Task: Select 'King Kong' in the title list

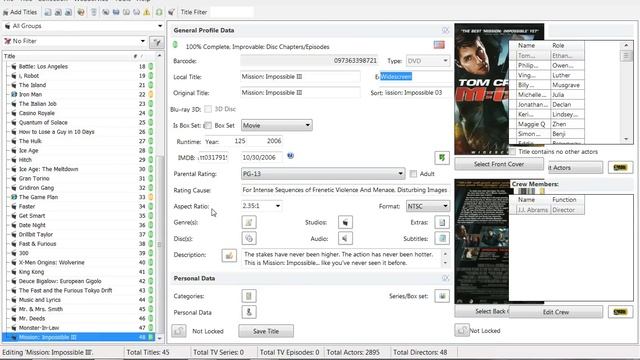Action: coord(31,272)
